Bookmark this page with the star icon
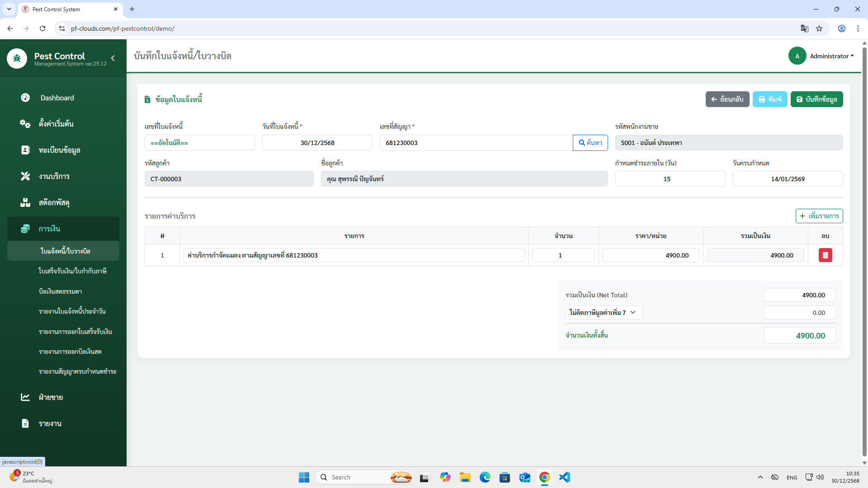This screenshot has width=868, height=488. click(x=819, y=28)
